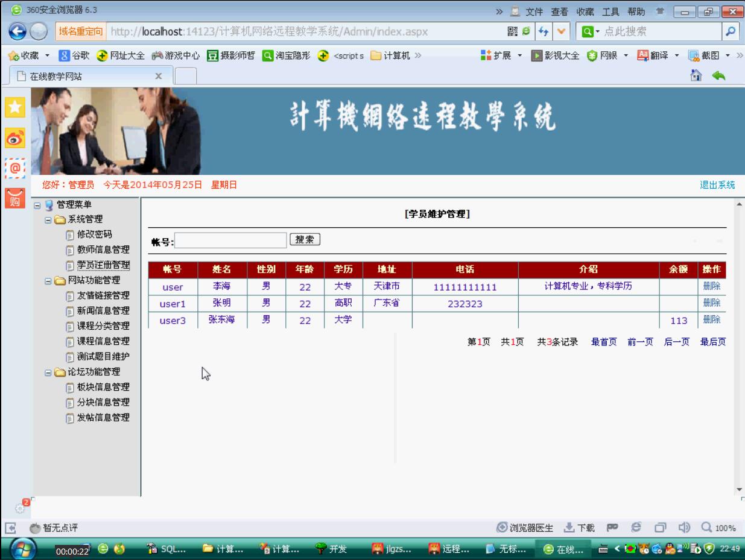This screenshot has width=745, height=560.
Task: Delete the row for user 李海
Action: click(712, 286)
